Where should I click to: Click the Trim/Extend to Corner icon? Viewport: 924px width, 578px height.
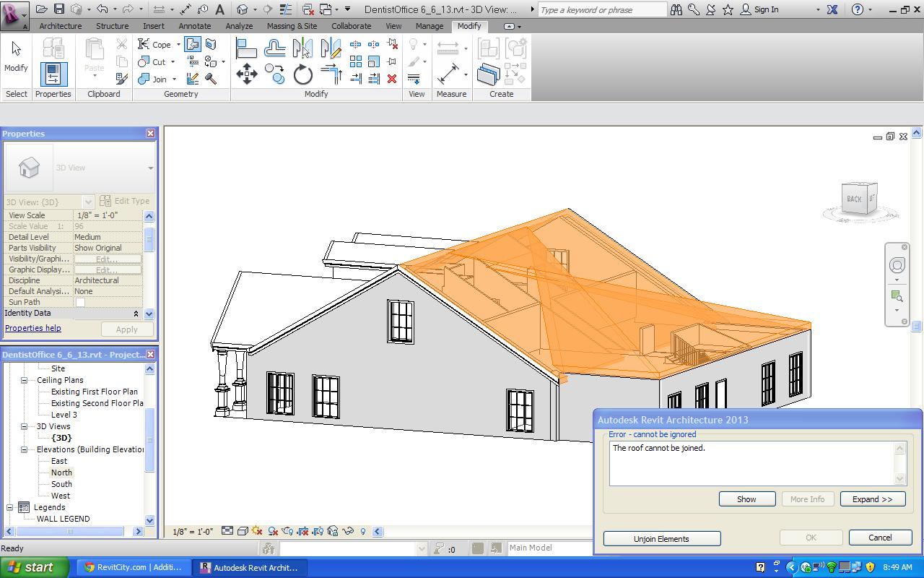tap(331, 74)
